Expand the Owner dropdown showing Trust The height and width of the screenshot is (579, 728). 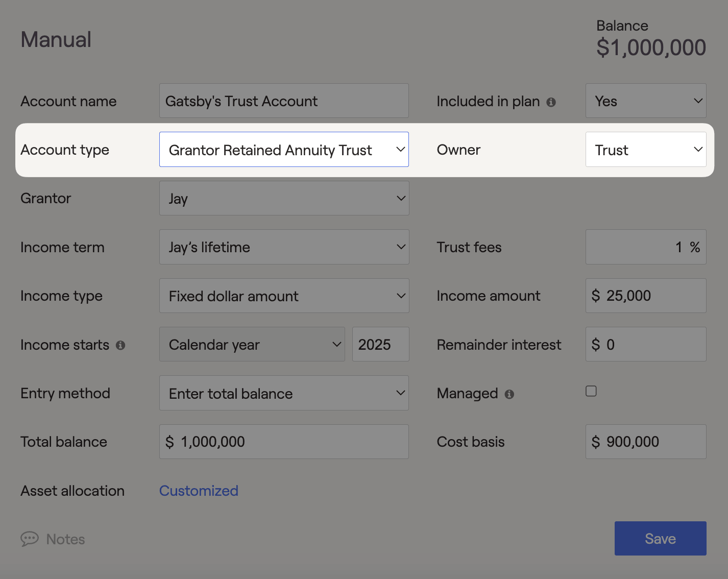click(x=646, y=150)
